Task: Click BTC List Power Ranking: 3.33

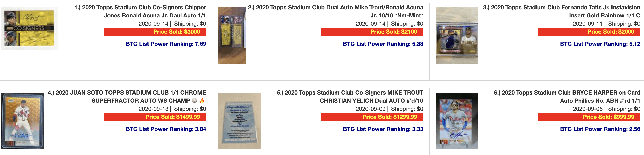Action: (x=383, y=129)
